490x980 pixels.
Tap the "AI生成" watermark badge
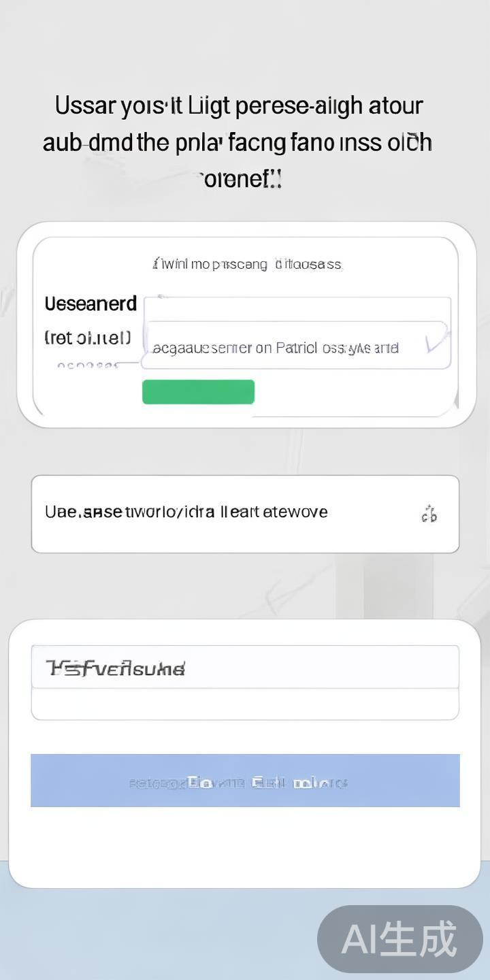(x=399, y=939)
